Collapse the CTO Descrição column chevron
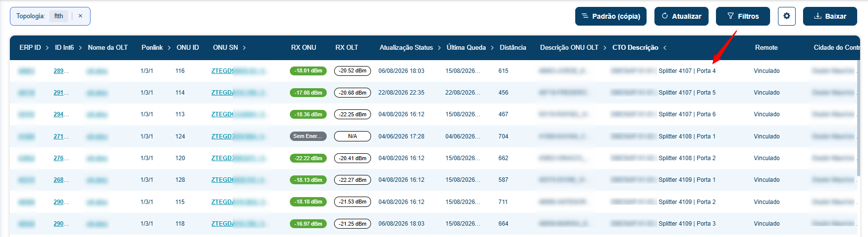This screenshot has width=868, height=237. [x=665, y=48]
